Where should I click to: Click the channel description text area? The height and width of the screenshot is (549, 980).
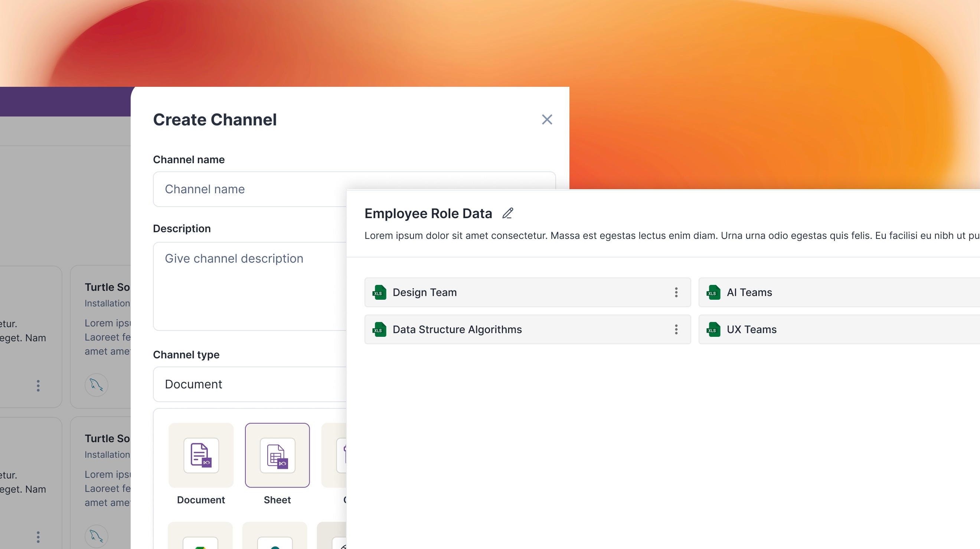point(250,286)
